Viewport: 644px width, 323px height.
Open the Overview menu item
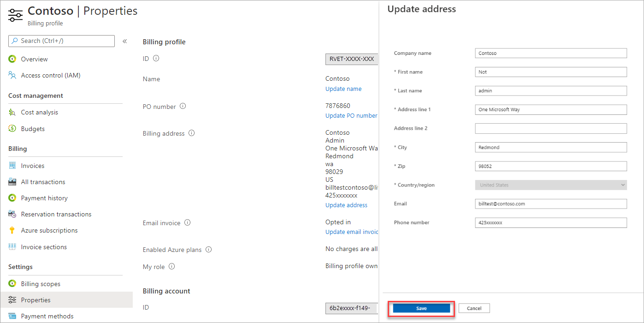coord(34,59)
